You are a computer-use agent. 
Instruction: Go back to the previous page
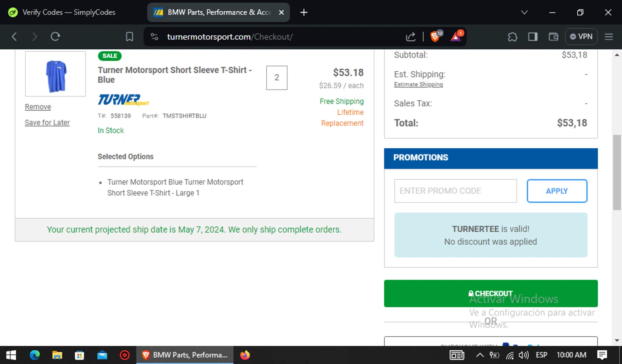click(14, 37)
